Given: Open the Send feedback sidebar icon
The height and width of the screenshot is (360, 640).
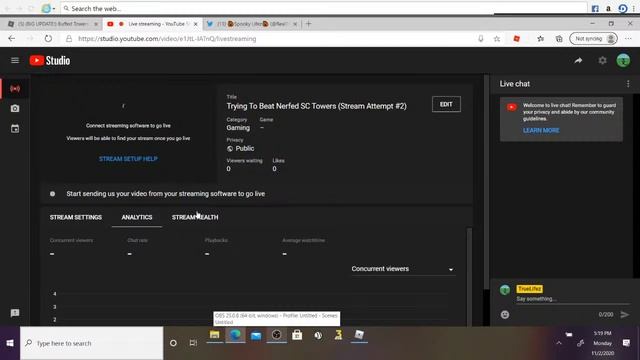Looking at the screenshot, I should pyautogui.click(x=15, y=313).
